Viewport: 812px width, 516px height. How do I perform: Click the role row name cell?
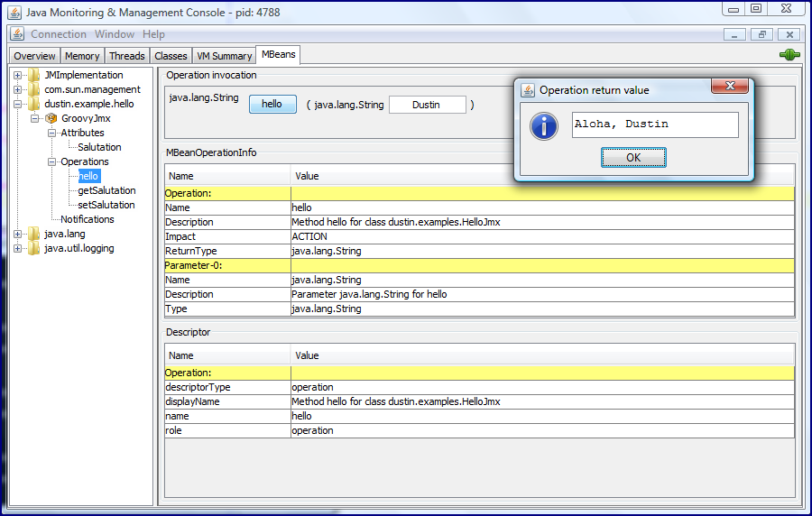click(x=228, y=430)
